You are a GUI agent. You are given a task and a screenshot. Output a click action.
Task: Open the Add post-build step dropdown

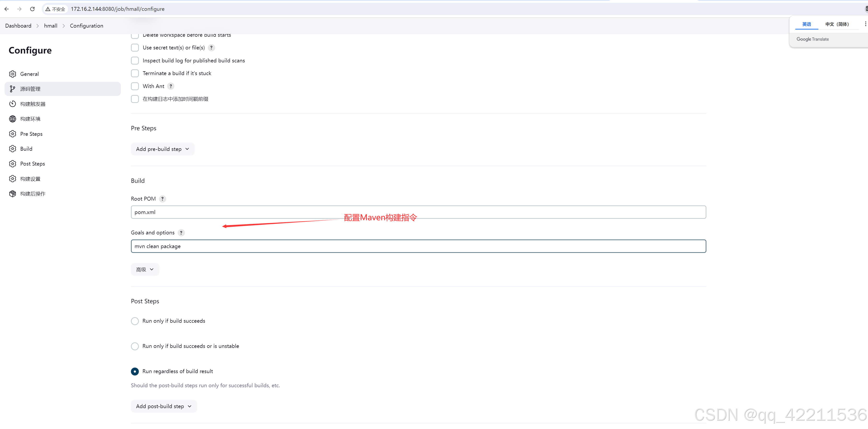(x=163, y=406)
